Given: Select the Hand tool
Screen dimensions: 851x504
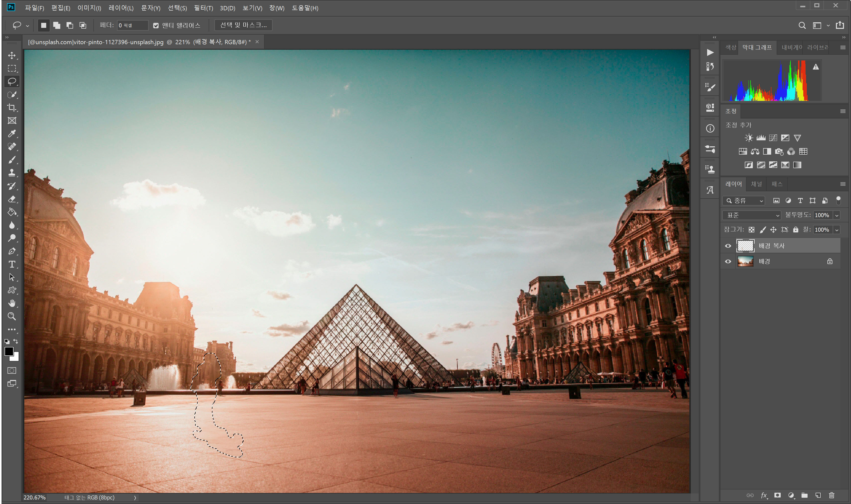Looking at the screenshot, I should [x=12, y=303].
